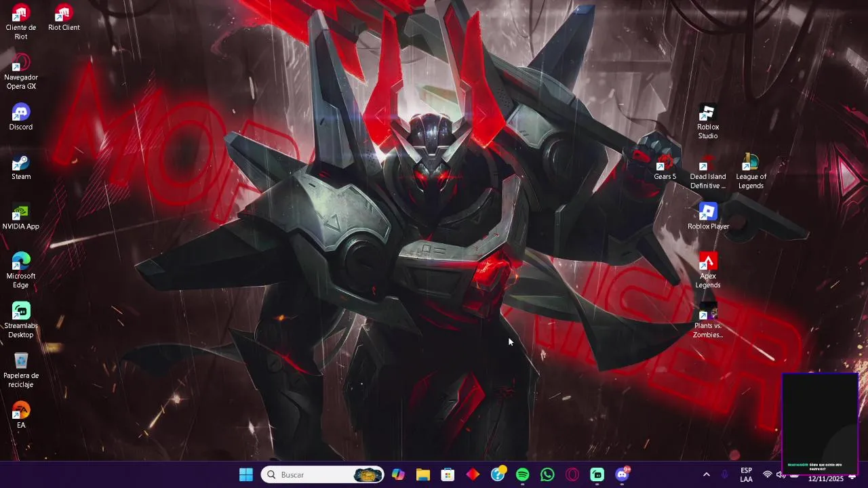Open the Wi-Fi network quick settings
This screenshot has height=488, width=868.
(768, 475)
